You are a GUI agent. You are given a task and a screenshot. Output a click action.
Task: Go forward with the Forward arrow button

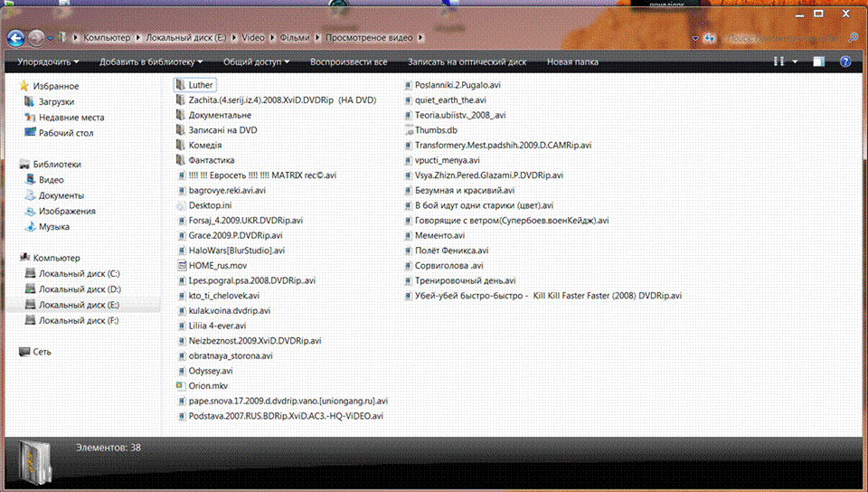coord(36,38)
